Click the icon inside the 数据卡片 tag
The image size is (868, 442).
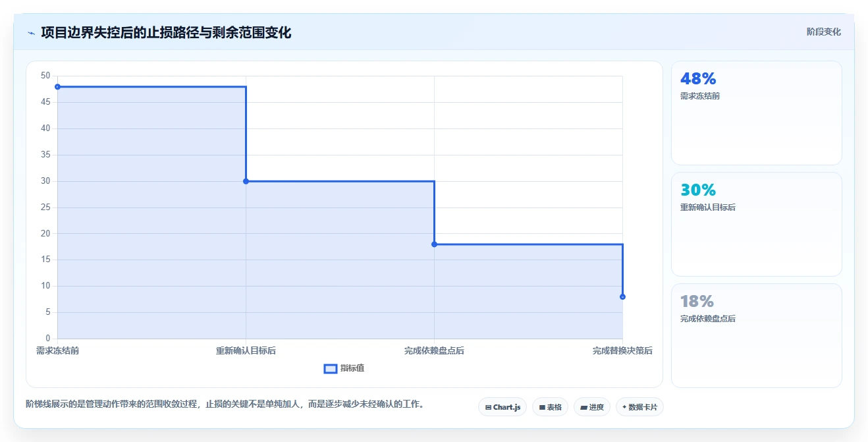click(x=624, y=407)
